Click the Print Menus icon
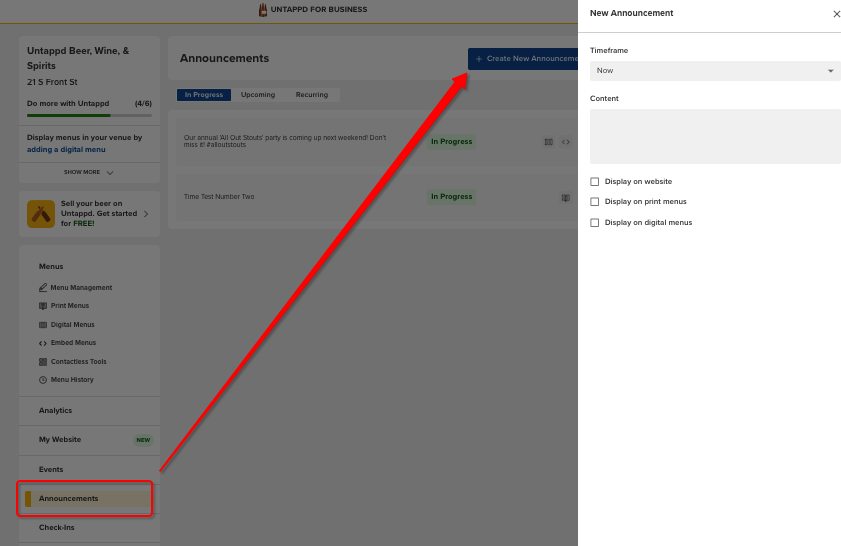This screenshot has width=841, height=546. tap(43, 306)
